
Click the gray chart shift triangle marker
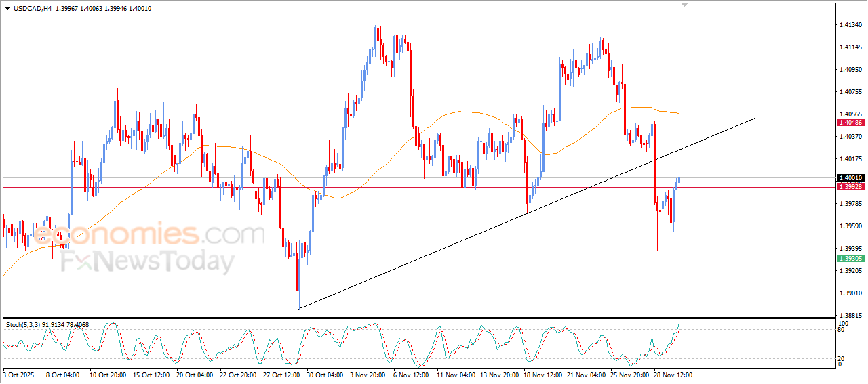click(x=686, y=5)
